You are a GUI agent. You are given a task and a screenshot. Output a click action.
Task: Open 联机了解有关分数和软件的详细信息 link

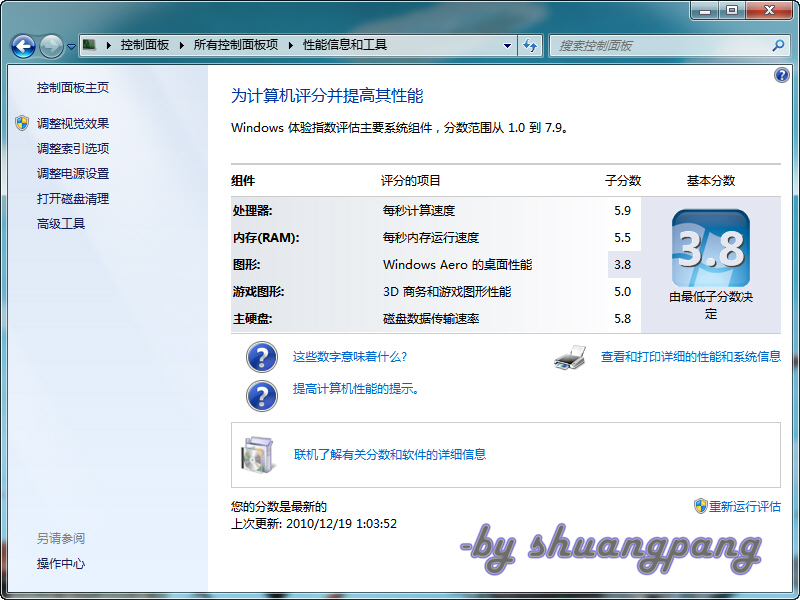(390, 455)
